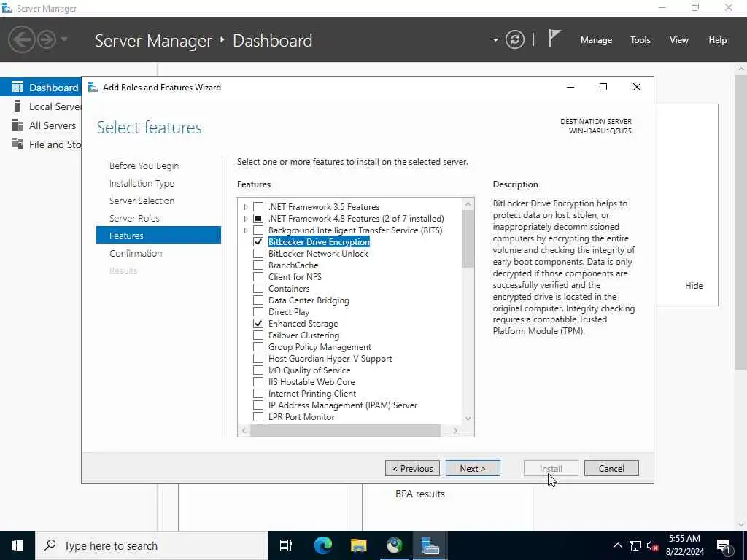Open File Explorer from the taskbar
This screenshot has height=560, width=747.
click(x=358, y=545)
